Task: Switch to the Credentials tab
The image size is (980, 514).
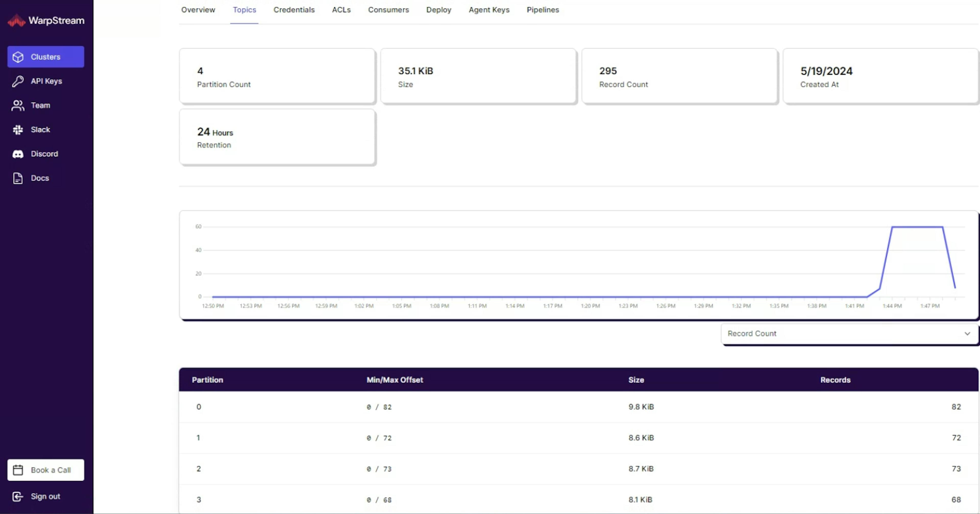Action: point(294,10)
